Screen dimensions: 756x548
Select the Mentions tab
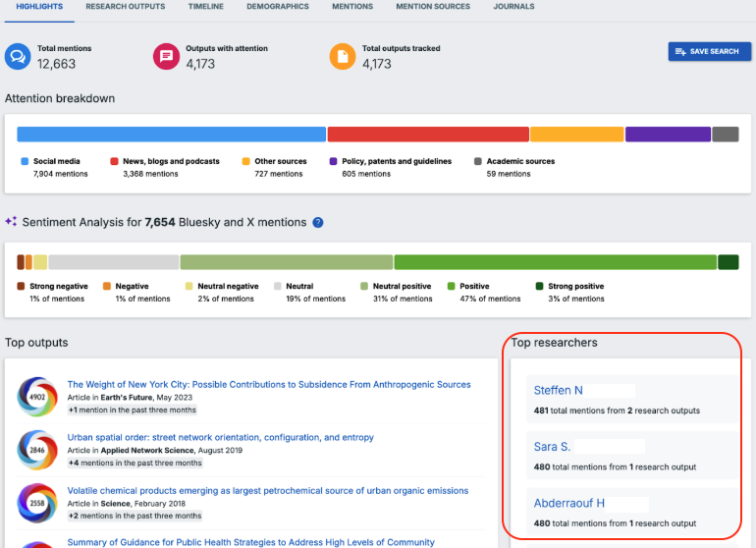tap(352, 7)
